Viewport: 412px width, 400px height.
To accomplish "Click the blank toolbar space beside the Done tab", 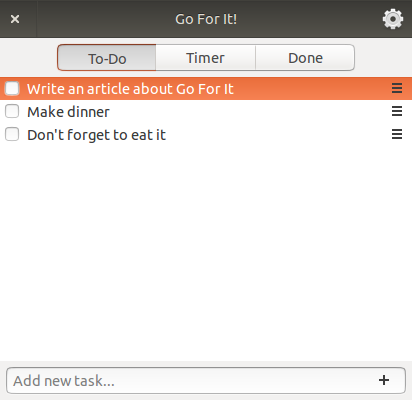I will (383, 58).
